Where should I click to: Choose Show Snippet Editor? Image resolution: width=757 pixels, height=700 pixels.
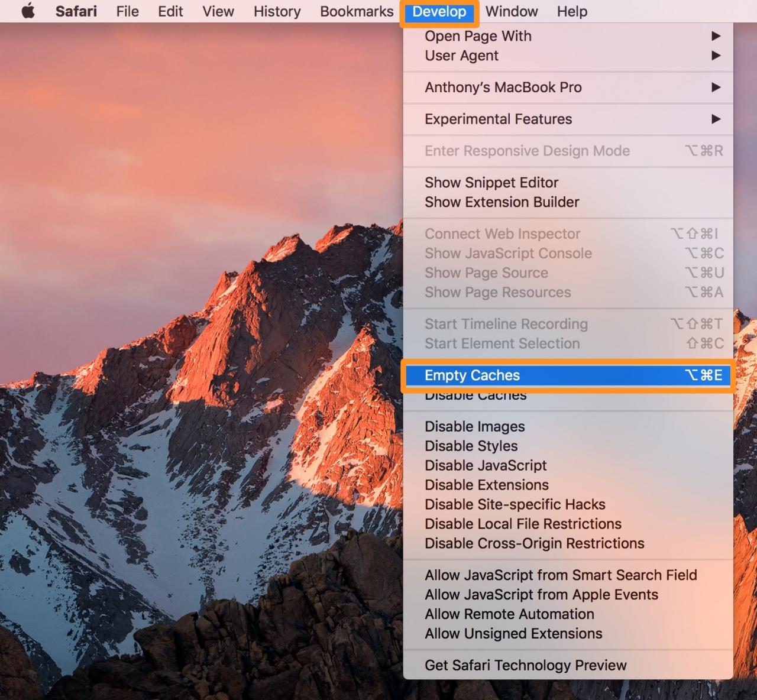click(491, 183)
